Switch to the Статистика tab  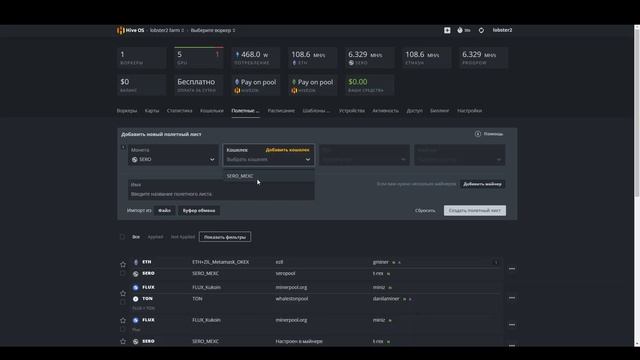[x=179, y=111]
